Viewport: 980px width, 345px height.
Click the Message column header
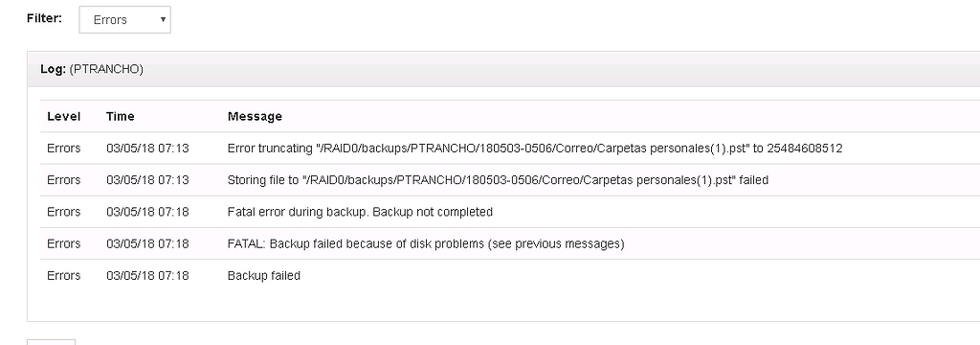255,117
